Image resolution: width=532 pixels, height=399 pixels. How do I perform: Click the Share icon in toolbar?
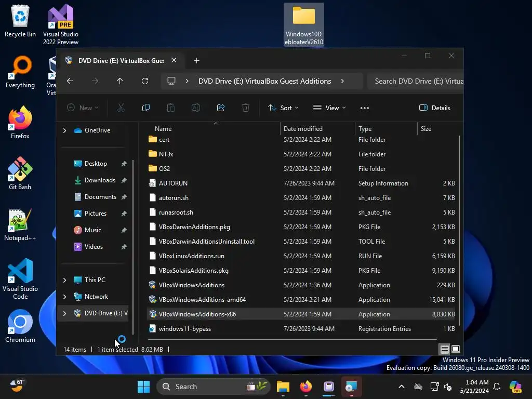pos(221,108)
